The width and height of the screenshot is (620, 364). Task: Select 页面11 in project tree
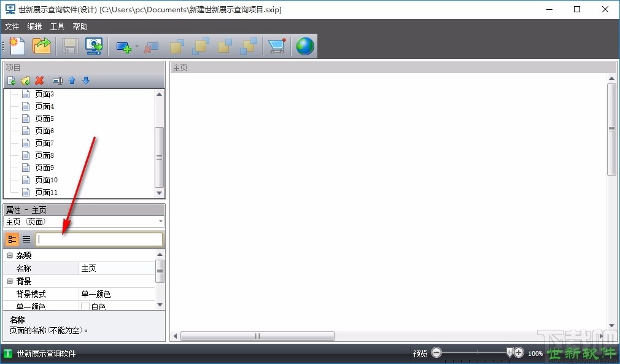[x=46, y=192]
